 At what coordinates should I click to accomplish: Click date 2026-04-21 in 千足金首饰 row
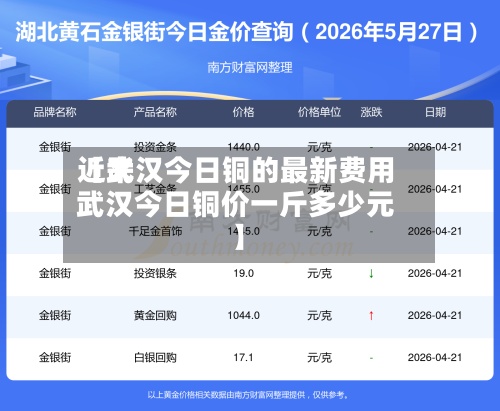click(435, 231)
